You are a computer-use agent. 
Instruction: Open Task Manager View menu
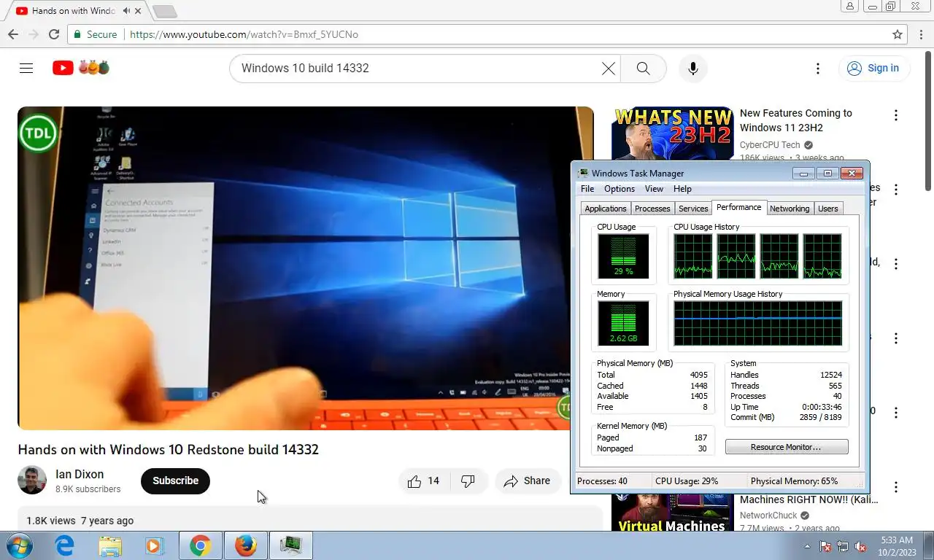coord(654,189)
